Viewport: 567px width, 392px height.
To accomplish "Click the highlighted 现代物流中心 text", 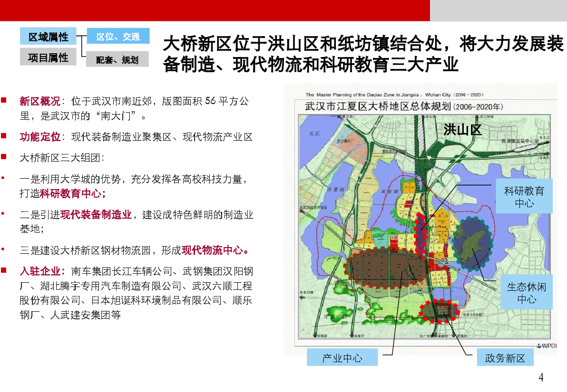I will click(215, 250).
